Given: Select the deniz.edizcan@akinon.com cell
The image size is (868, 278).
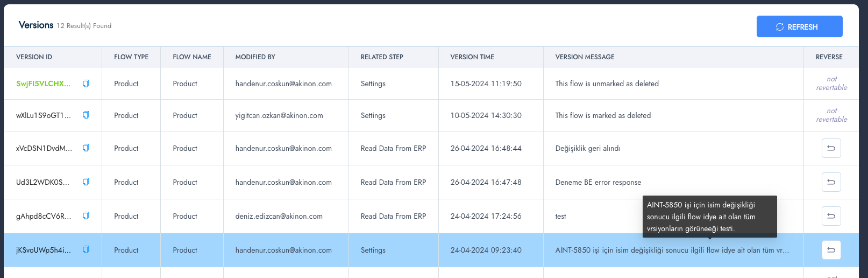Looking at the screenshot, I should coord(279,216).
